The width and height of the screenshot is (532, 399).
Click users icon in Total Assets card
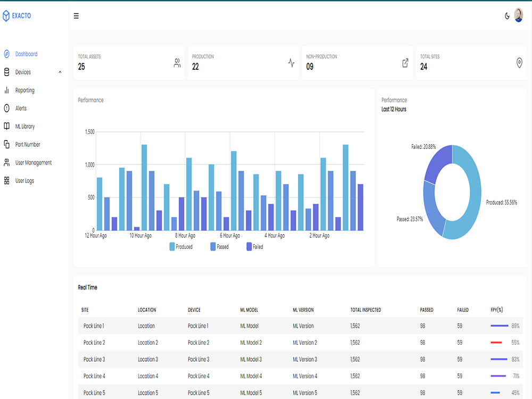pos(177,63)
